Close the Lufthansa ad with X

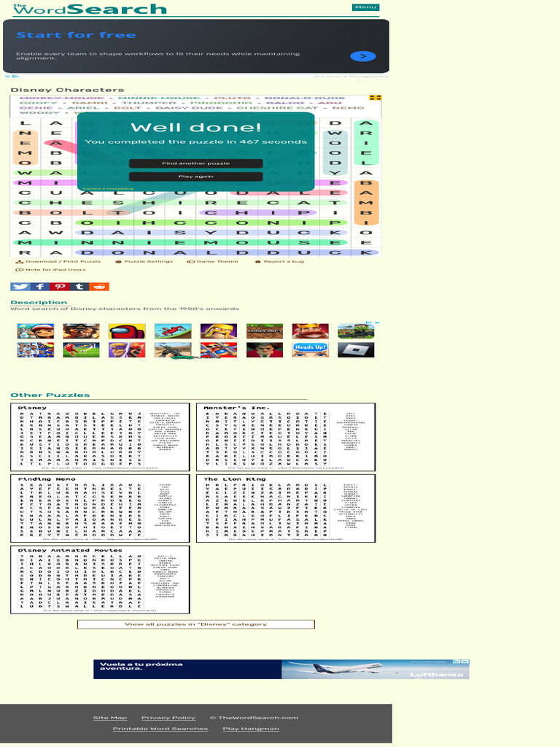465,662
